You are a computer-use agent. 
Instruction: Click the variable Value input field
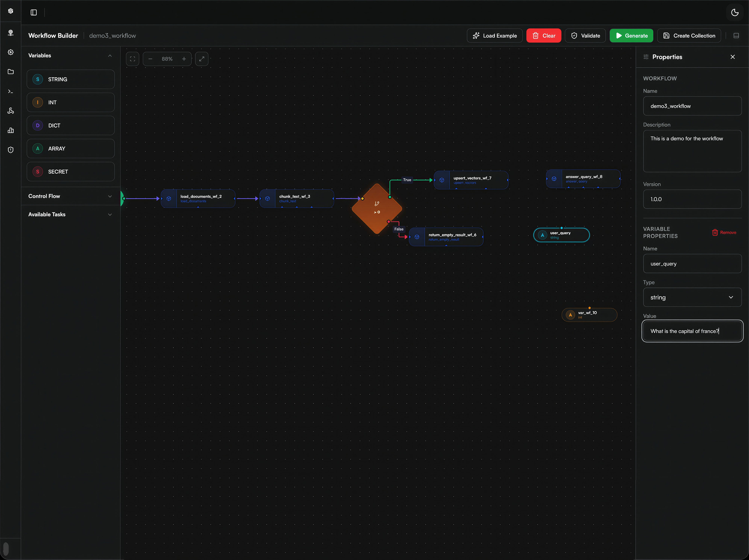tap(692, 331)
